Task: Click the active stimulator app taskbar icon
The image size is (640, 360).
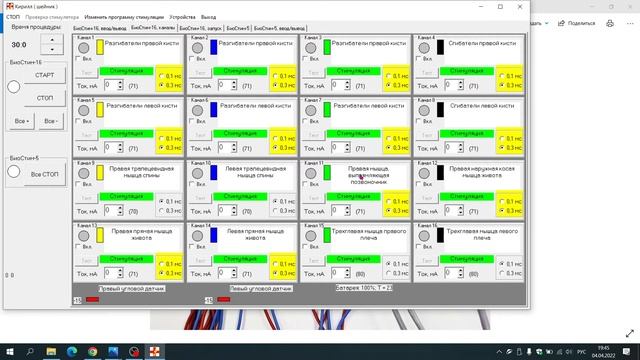Action: coord(154,351)
